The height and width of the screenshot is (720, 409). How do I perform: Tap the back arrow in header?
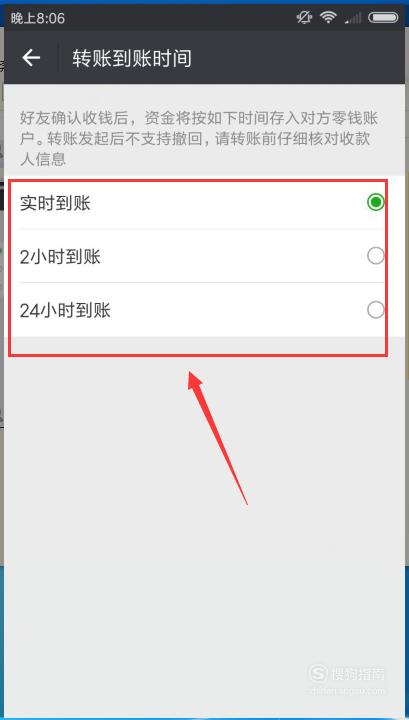(x=31, y=58)
